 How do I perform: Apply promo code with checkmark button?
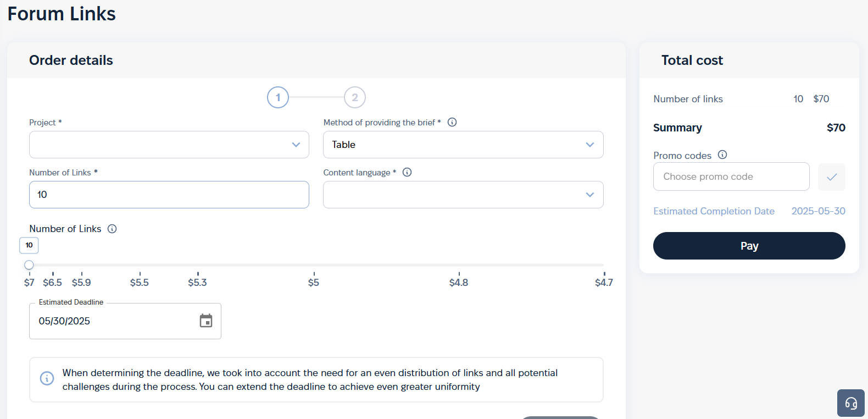[x=831, y=177]
